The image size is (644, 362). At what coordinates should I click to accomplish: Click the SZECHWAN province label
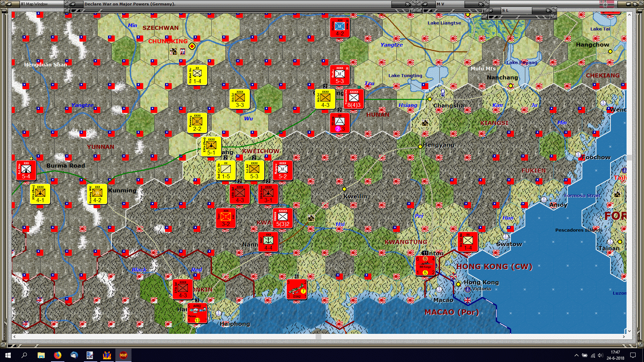(x=161, y=28)
